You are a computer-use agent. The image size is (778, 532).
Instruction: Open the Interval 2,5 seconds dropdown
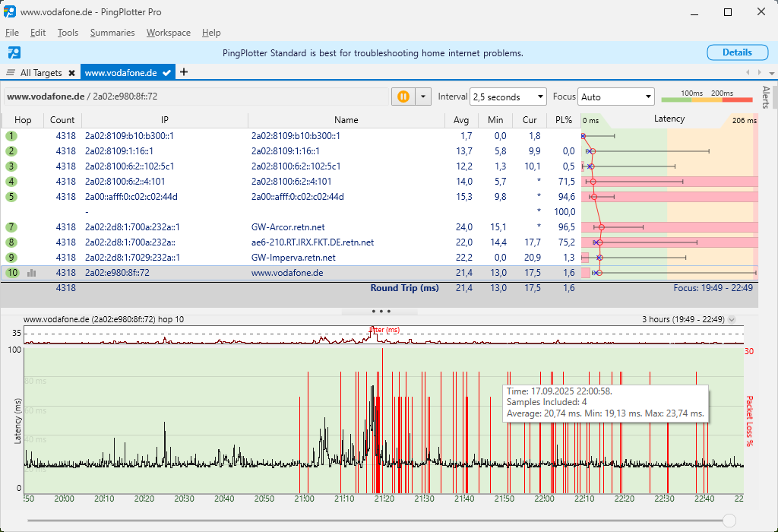[508, 97]
